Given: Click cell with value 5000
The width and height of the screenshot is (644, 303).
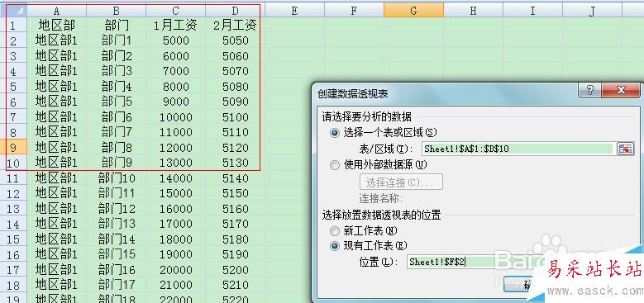Looking at the screenshot, I should (x=176, y=40).
